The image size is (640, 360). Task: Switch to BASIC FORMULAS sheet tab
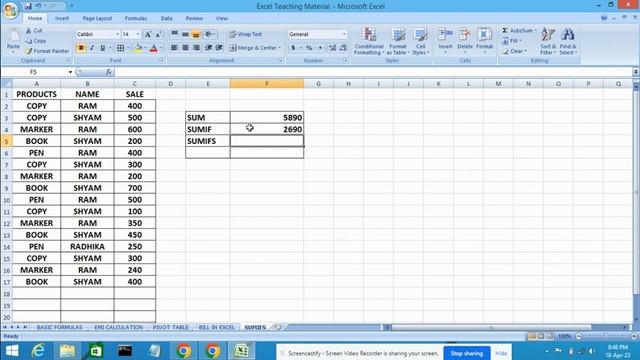tap(60, 327)
